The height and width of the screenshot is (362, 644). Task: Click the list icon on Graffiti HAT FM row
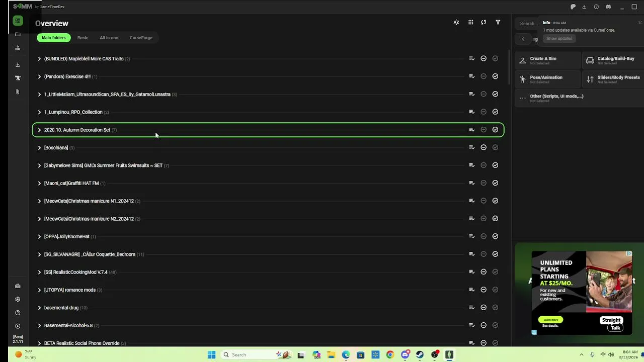pyautogui.click(x=471, y=183)
